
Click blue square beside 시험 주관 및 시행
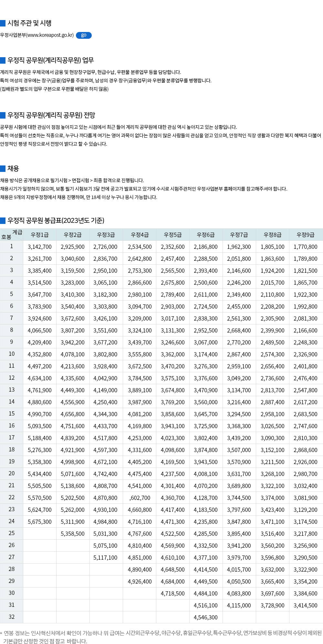[x=3, y=23]
